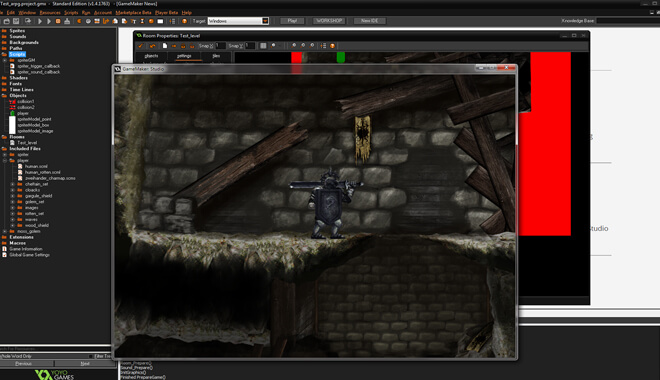Toggle the Filter Tree checkbox

[x=91, y=356]
